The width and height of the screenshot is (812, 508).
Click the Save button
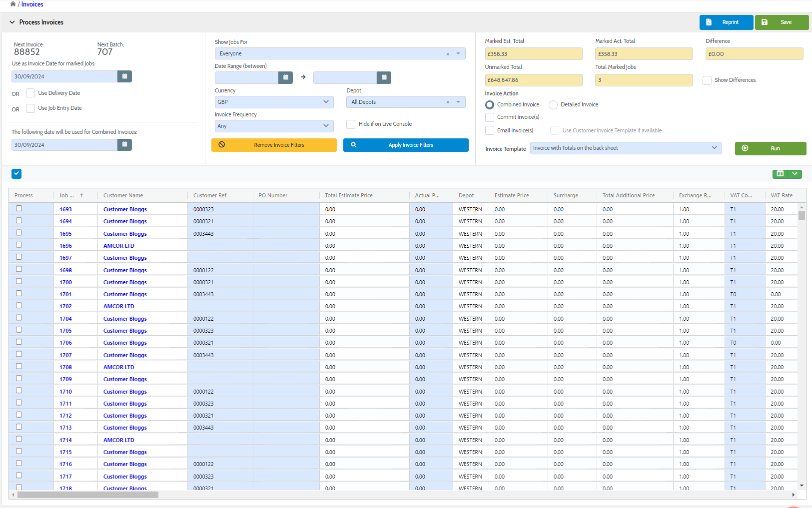tap(782, 22)
